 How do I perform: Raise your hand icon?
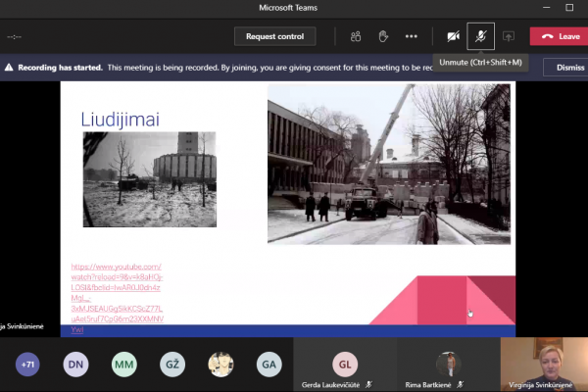pos(383,36)
